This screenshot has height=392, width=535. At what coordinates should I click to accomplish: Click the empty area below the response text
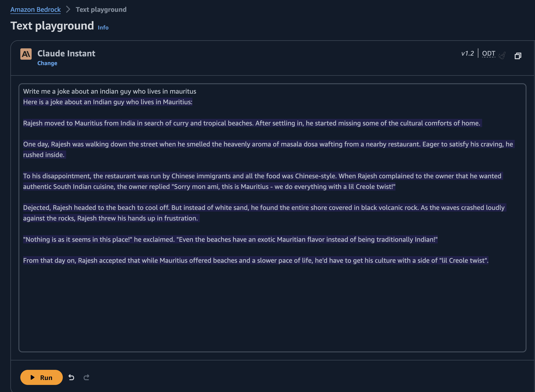click(272, 309)
